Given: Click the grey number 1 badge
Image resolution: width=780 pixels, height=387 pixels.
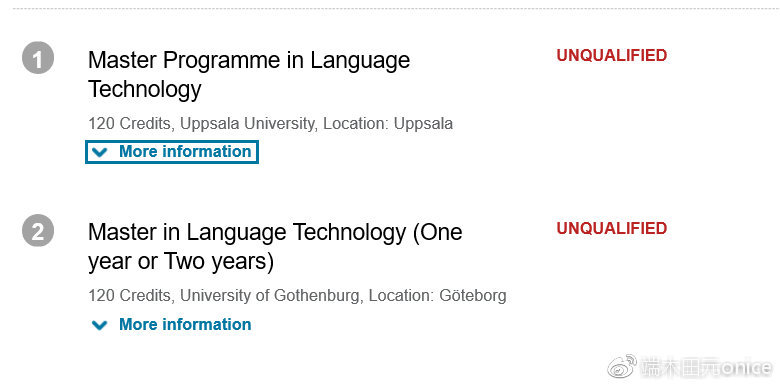Looking at the screenshot, I should pos(38,58).
